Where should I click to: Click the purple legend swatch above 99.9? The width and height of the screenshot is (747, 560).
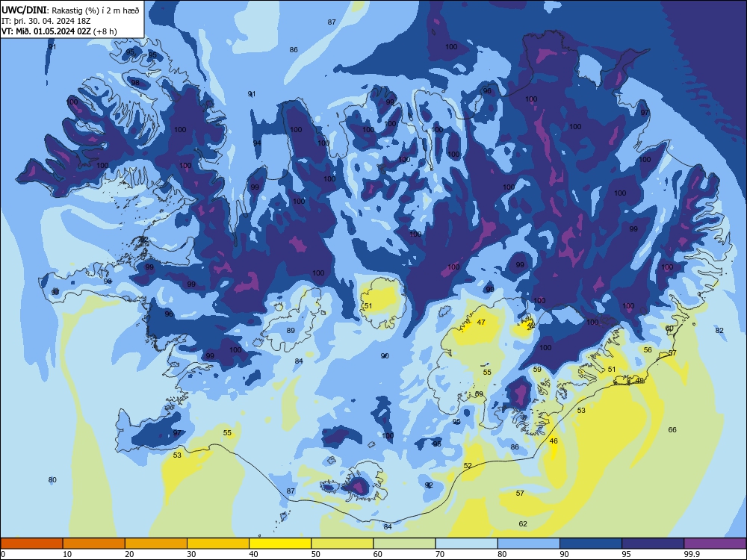[x=715, y=544]
